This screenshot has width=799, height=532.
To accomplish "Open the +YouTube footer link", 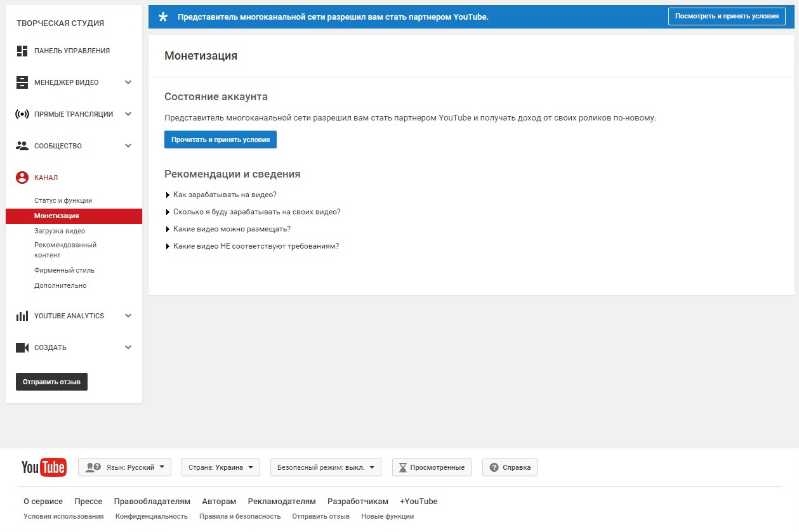I will 419,501.
